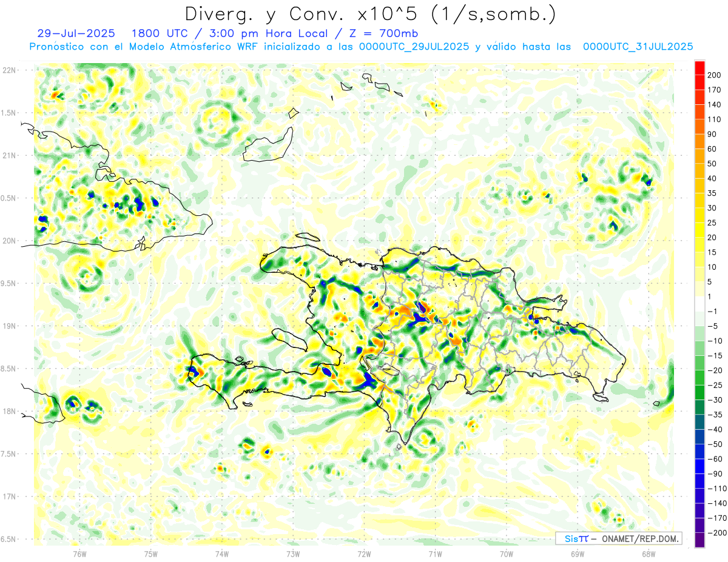
Task: Click the '170' colorbar value
Action: 715,90
